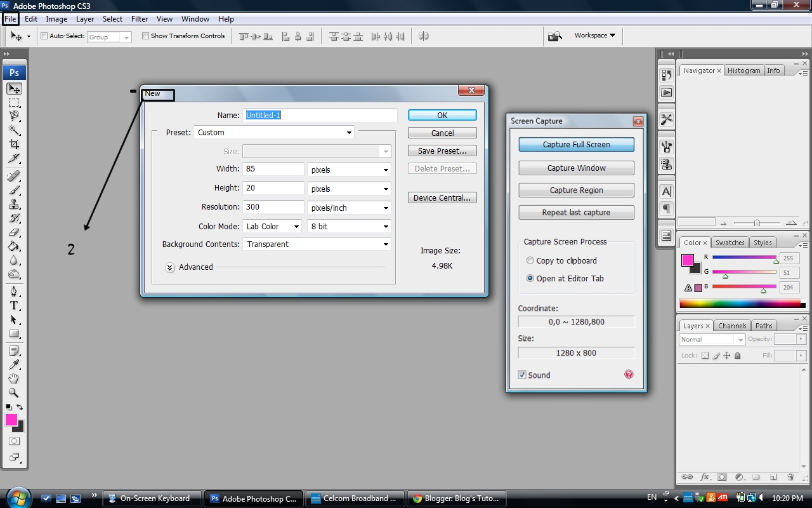Select the Rectangle shape tool
The image size is (812, 508).
pyautogui.click(x=14, y=333)
